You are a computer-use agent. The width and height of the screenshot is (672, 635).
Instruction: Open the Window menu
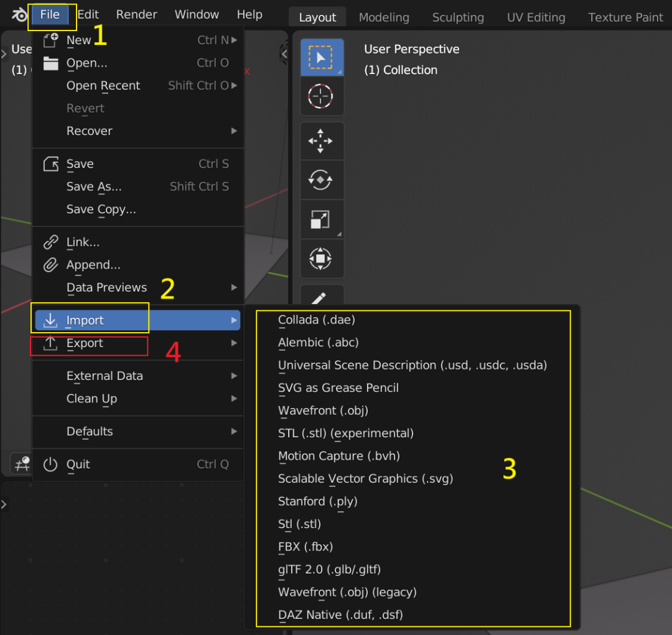point(197,14)
